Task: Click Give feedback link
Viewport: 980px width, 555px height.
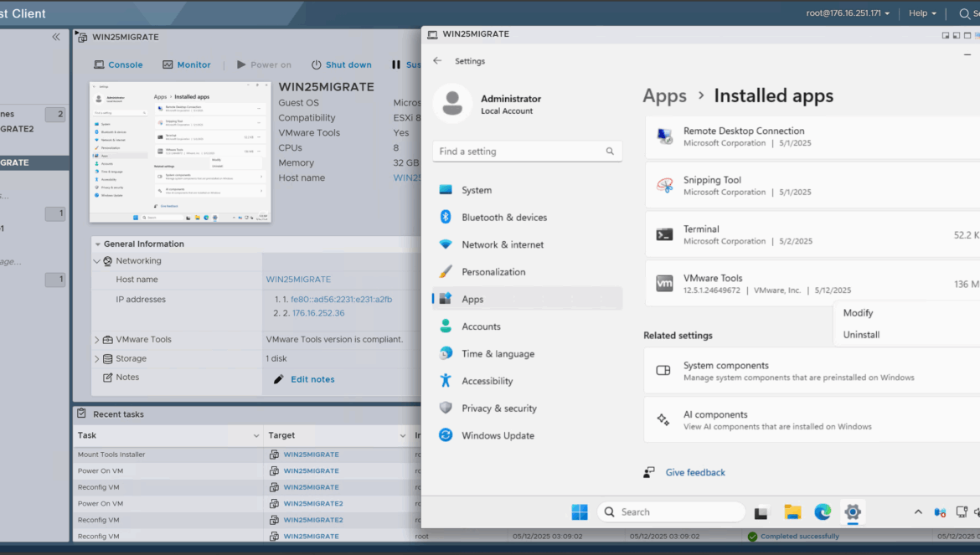Action: (695, 473)
